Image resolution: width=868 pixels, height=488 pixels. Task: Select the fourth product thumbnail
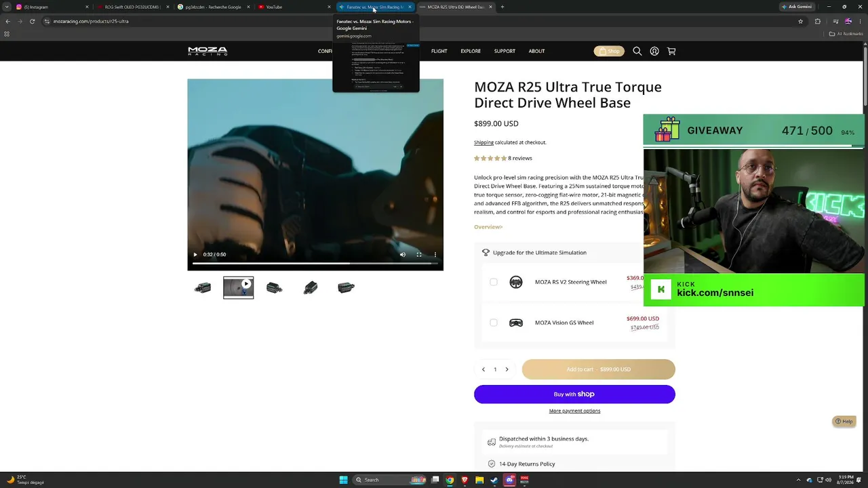click(x=311, y=288)
